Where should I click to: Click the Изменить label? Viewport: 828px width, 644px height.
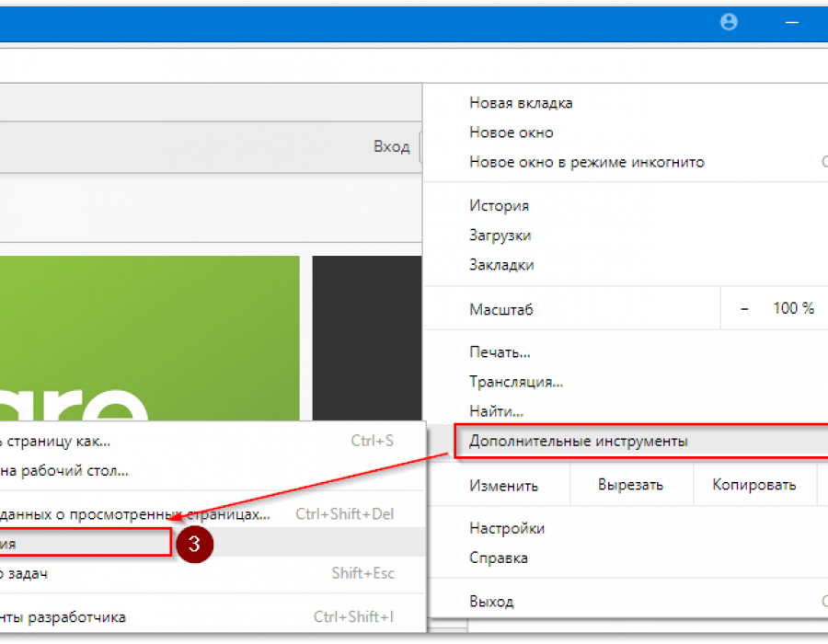504,486
